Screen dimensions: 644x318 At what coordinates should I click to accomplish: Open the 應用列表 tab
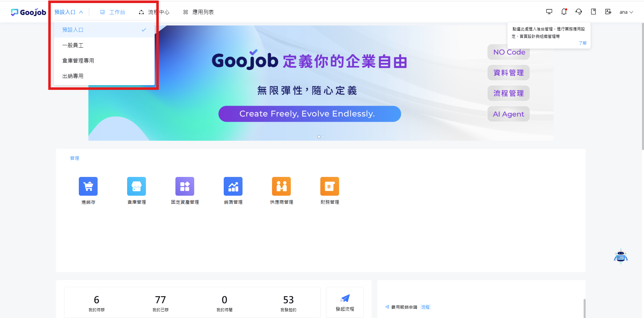(x=199, y=12)
